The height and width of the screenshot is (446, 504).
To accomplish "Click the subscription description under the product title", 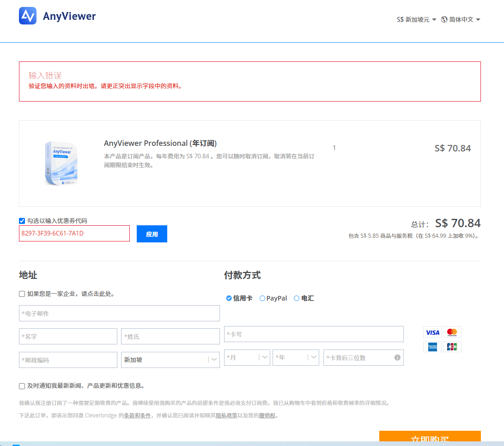I will pyautogui.click(x=209, y=161).
